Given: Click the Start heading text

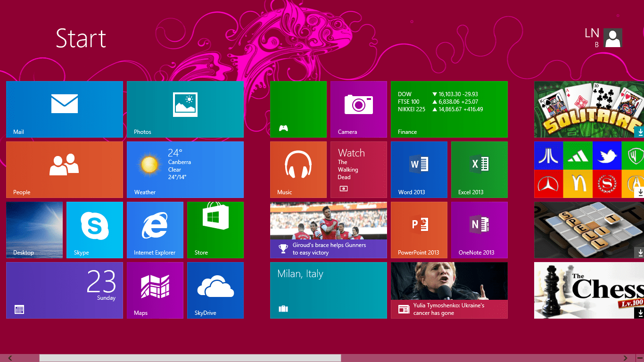Looking at the screenshot, I should 81,38.
